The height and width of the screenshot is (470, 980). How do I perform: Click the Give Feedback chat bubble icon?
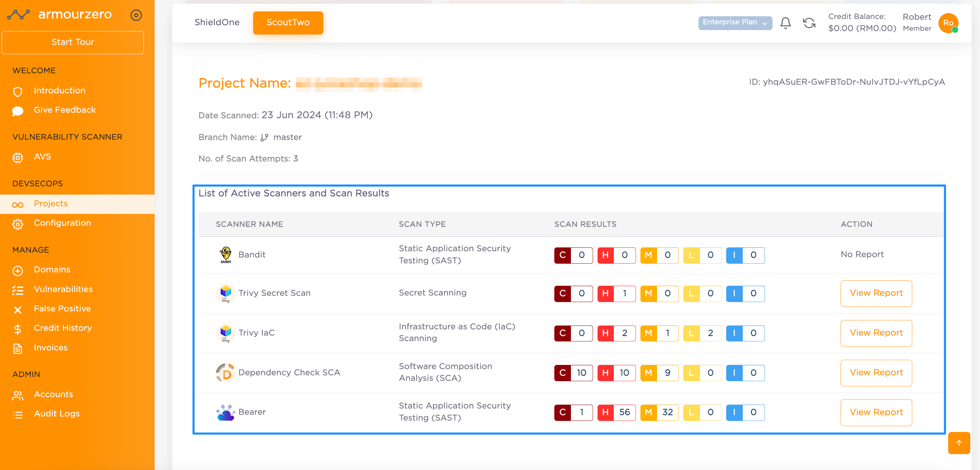click(18, 111)
